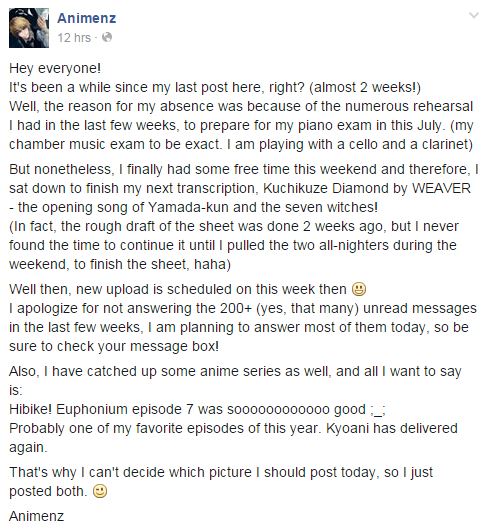
Task: Click the 'Animenz' signature ending the post
Action: [36, 516]
